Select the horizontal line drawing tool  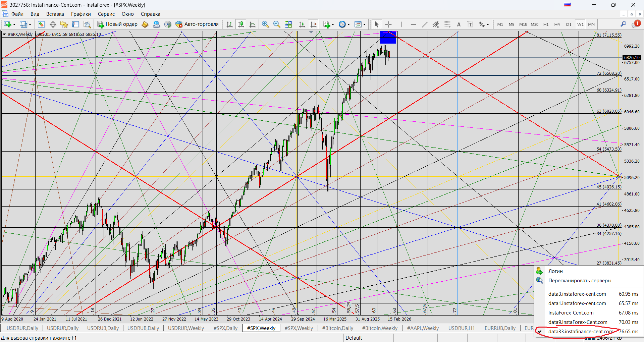413,24
